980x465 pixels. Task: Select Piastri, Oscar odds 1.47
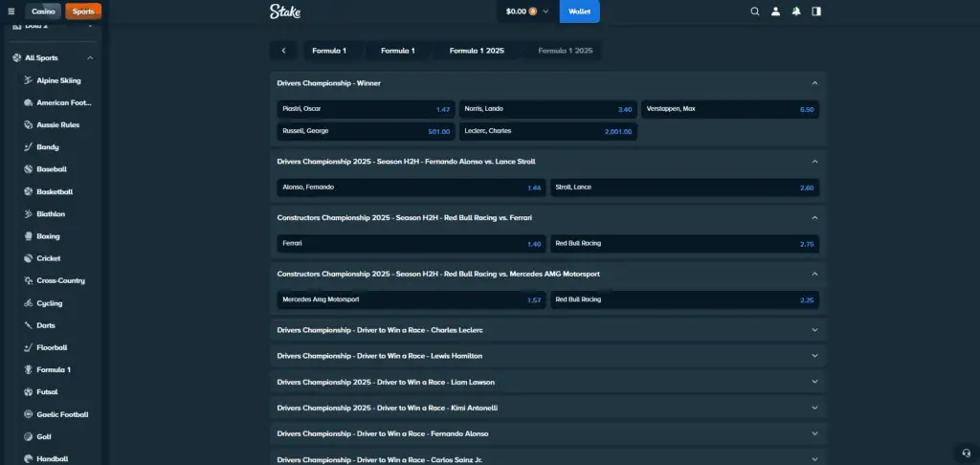366,109
